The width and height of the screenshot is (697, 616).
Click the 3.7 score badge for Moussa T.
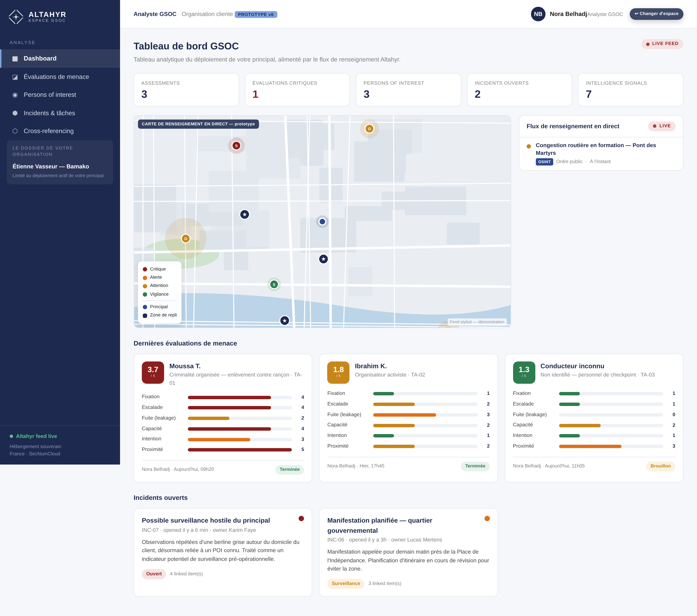coord(153,373)
